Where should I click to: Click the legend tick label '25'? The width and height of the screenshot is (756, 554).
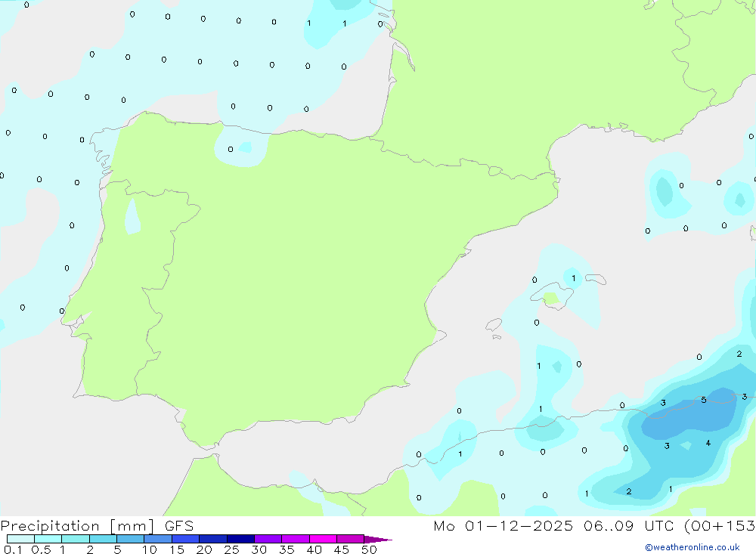[x=231, y=549]
